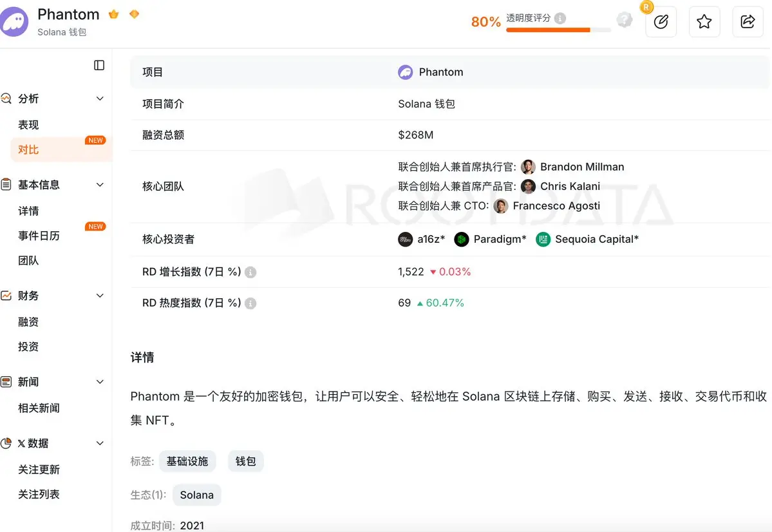Click the $268M funding total value
Screen dimensions: 772x532
(x=415, y=135)
